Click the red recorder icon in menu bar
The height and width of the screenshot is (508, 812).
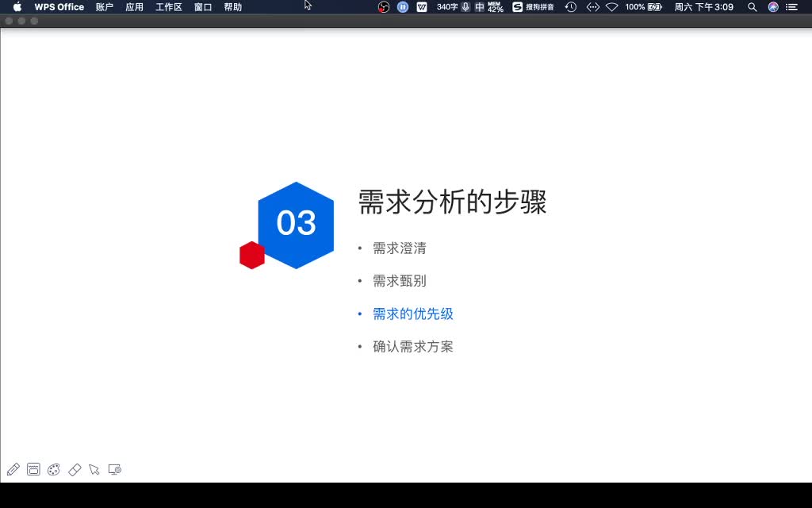tap(383, 6)
